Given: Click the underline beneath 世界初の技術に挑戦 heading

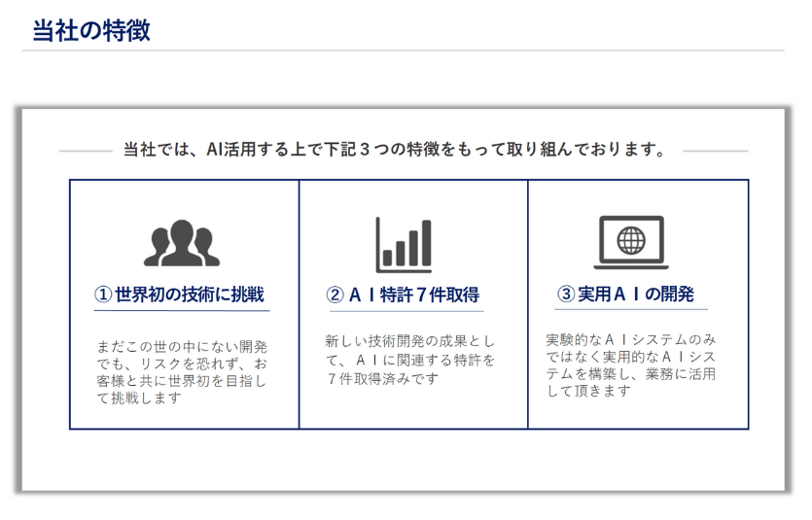Looking at the screenshot, I should point(182,311).
